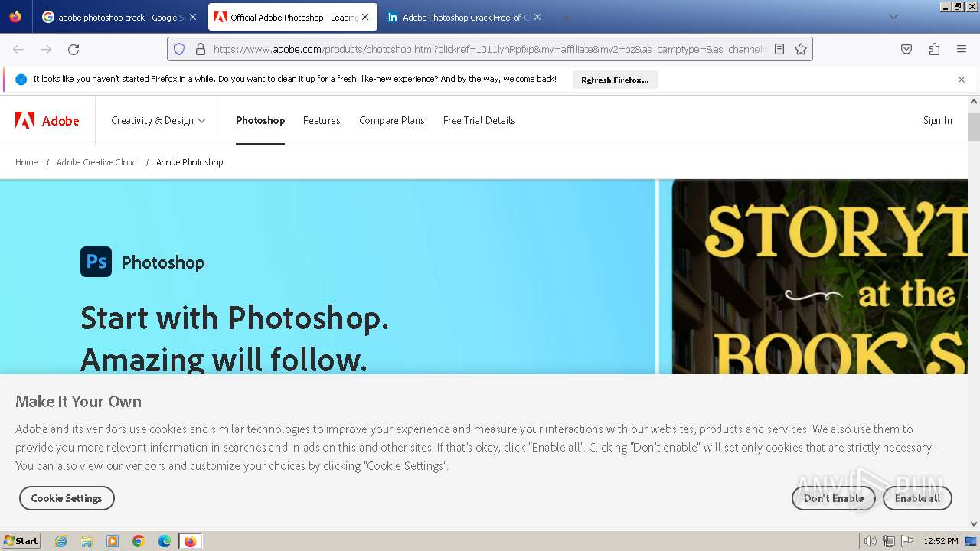The image size is (980, 551).
Task: Open Free Trial Details nav link
Action: click(x=479, y=120)
